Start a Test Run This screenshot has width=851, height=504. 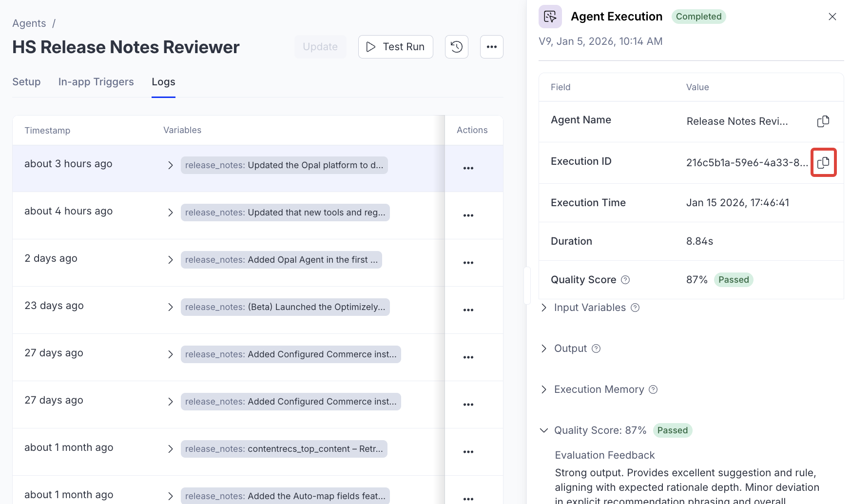[395, 46]
